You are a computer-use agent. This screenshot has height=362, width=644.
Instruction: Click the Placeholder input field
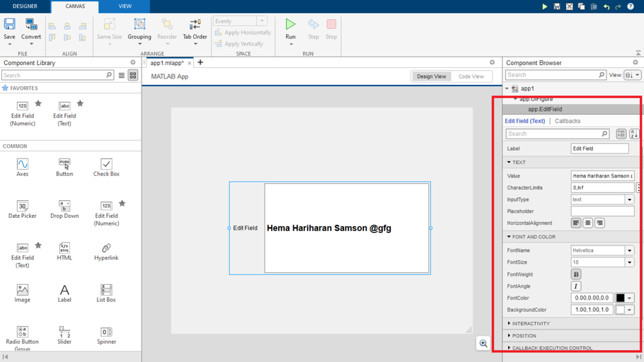pos(602,212)
